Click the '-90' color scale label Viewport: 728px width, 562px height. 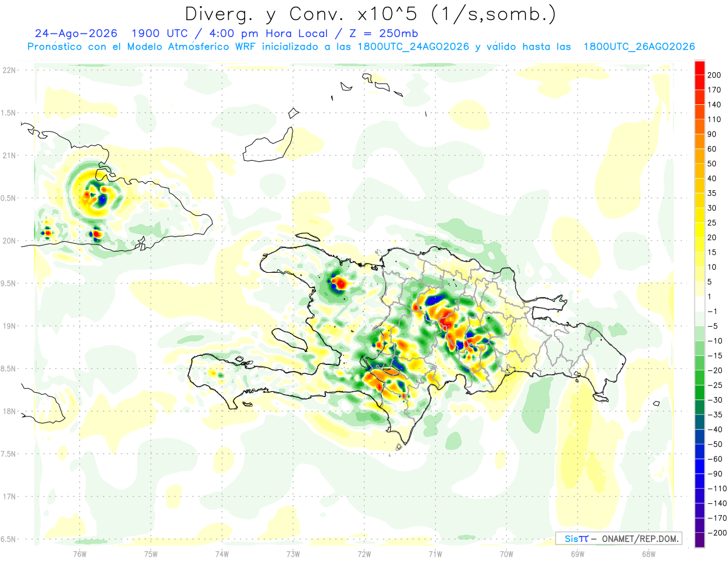click(716, 474)
